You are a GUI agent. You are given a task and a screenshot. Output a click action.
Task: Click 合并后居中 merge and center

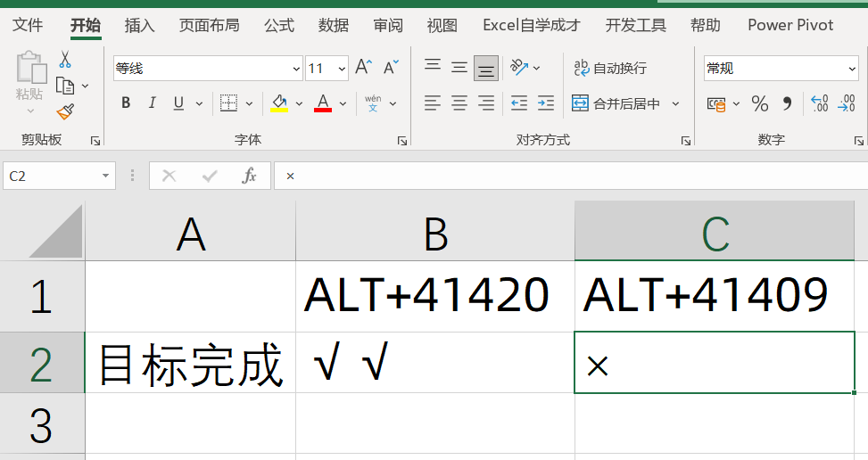pos(616,103)
